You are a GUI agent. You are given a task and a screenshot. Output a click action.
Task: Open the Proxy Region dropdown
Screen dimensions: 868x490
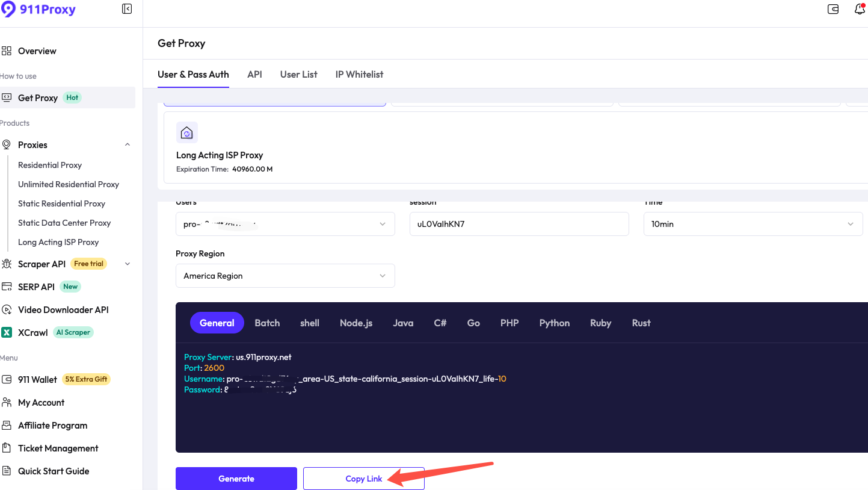coord(285,276)
